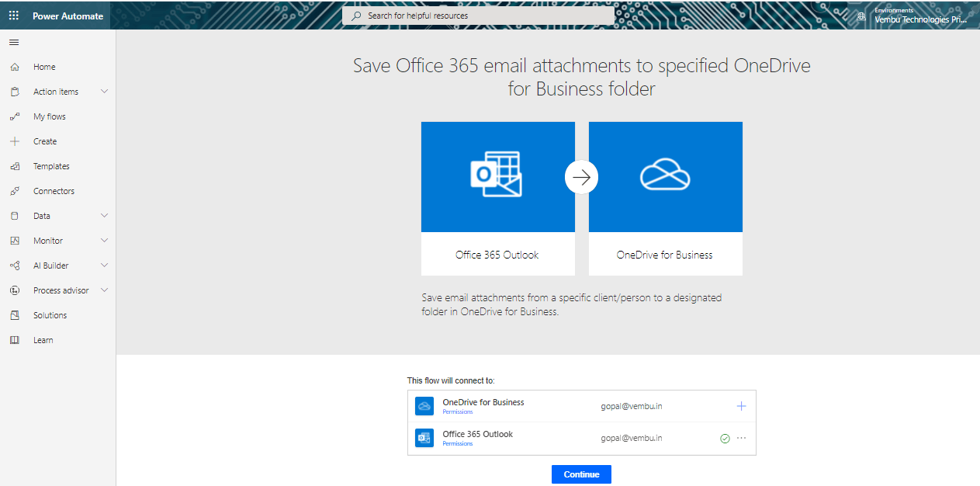Viewport: 980px width, 486px height.
Task: Click the AI Builder icon
Action: coord(15,266)
